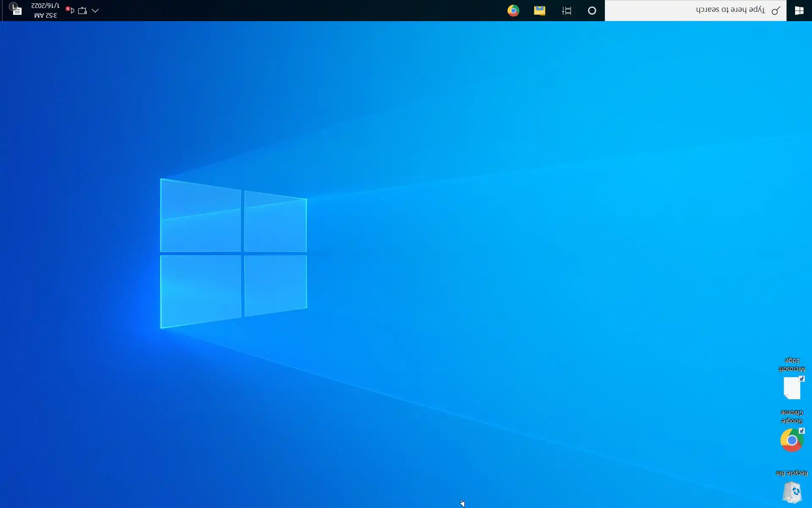Screen dimensions: 812x508
Task: Open the network status tray icon
Action: 82,11
